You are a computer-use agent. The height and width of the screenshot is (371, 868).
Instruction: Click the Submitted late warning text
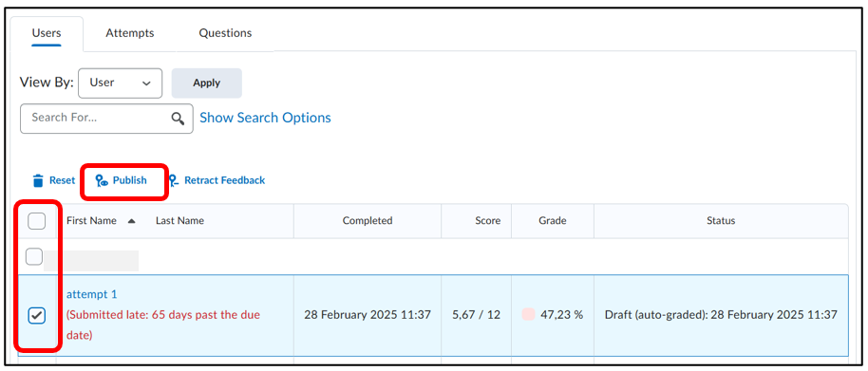click(163, 325)
